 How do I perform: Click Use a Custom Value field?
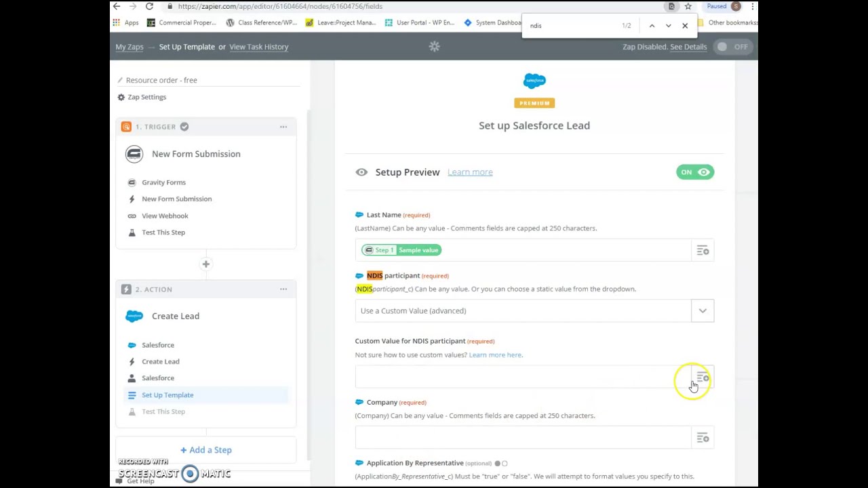523,310
